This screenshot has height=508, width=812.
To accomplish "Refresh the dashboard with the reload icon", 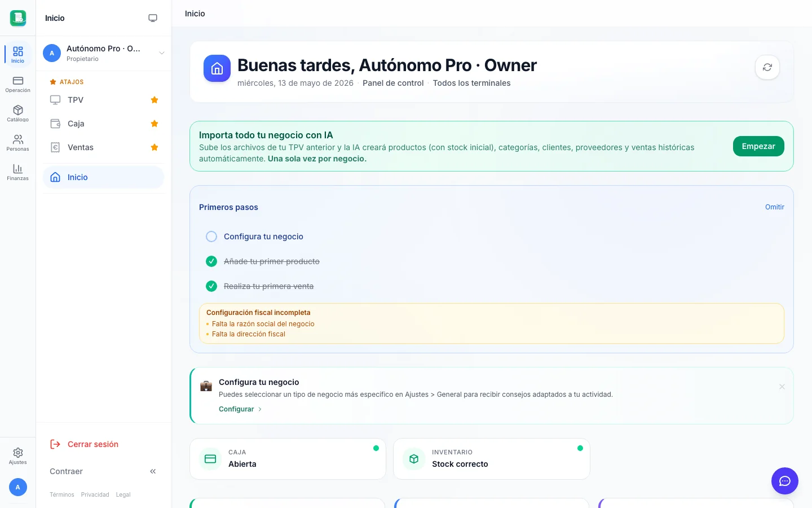I will click(x=767, y=67).
